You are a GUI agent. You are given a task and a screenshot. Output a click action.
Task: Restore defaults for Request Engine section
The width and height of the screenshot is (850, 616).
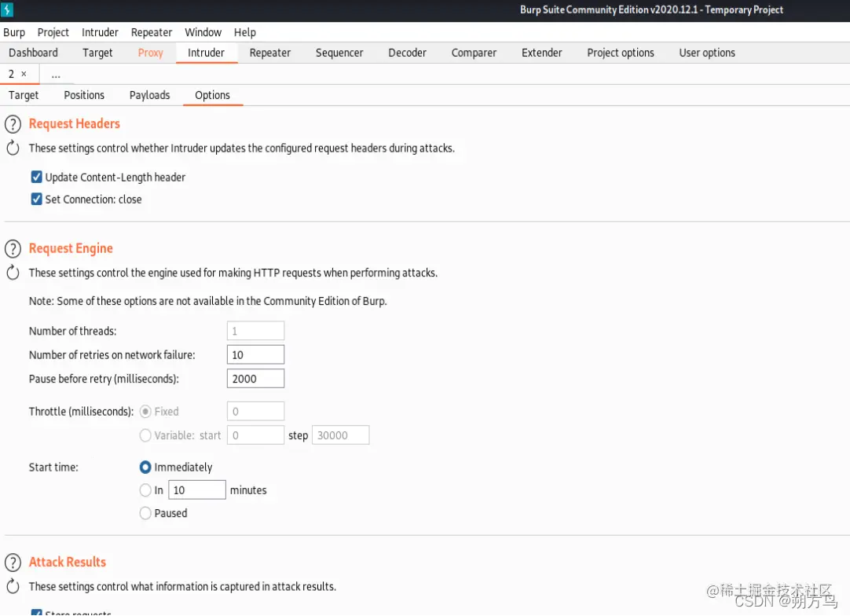click(x=13, y=273)
